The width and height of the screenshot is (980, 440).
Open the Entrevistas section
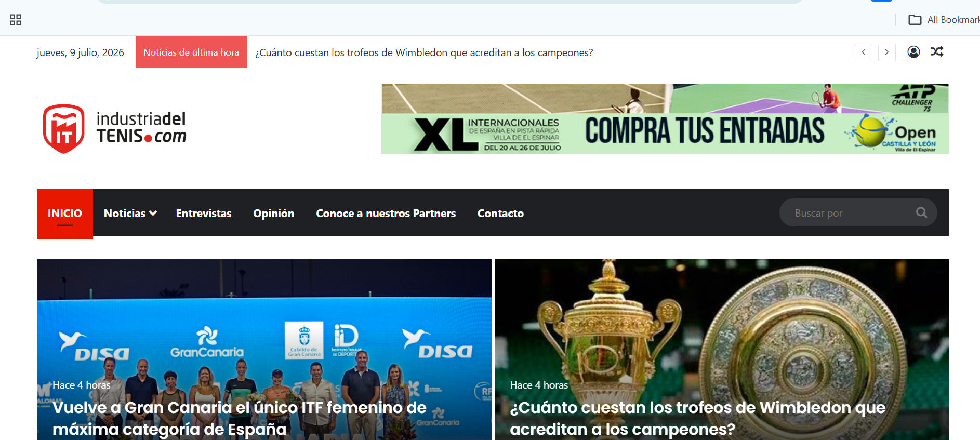click(204, 213)
